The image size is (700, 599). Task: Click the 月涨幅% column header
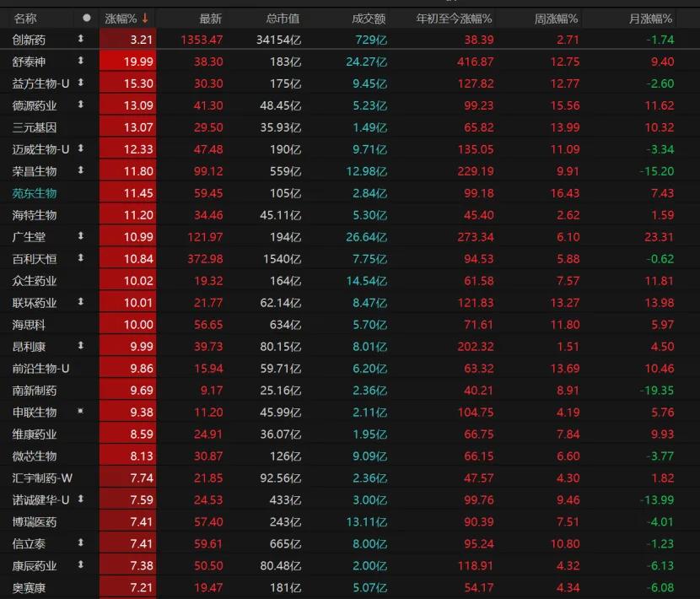650,18
